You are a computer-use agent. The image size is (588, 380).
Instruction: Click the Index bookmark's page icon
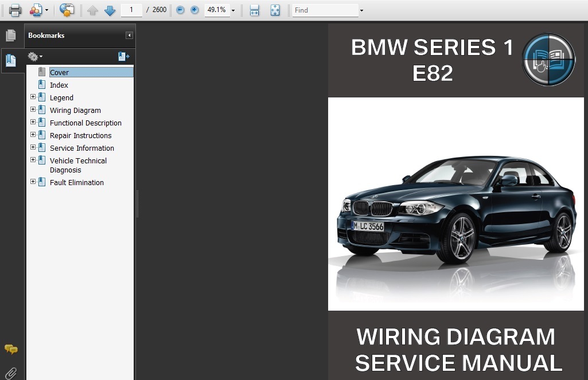click(x=42, y=84)
